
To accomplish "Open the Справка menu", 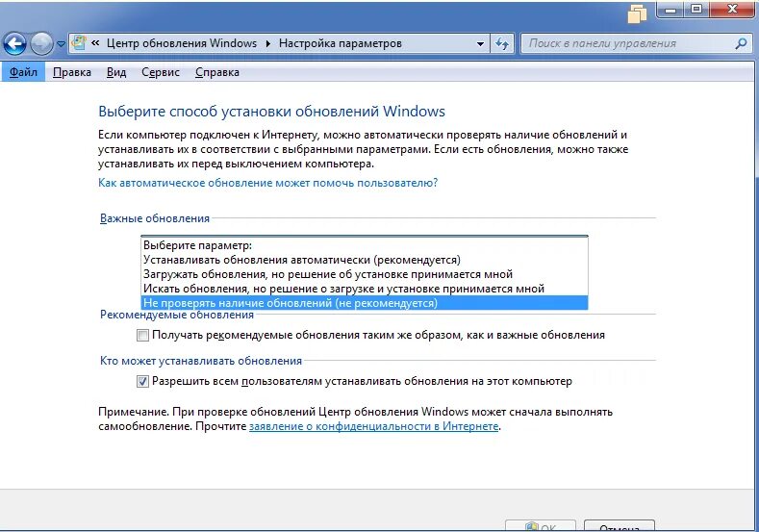I will click(x=216, y=72).
